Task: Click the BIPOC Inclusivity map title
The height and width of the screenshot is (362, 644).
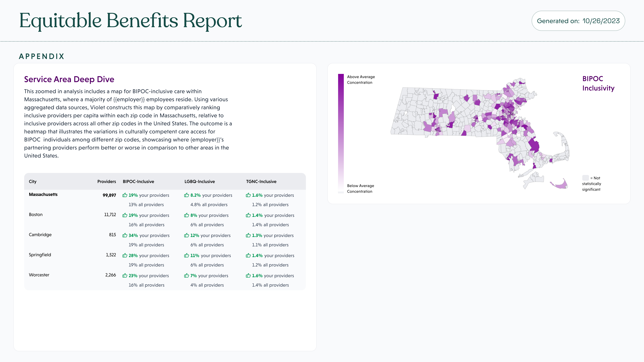Action: (x=599, y=83)
